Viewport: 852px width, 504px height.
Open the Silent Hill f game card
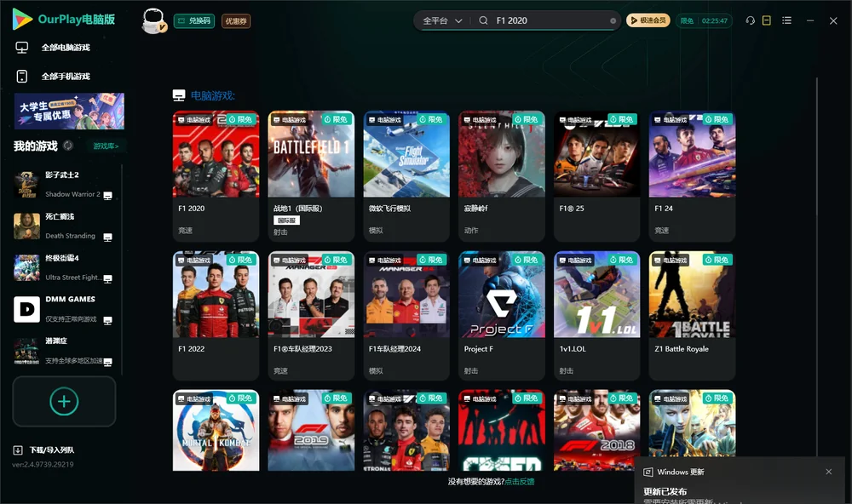coord(502,176)
